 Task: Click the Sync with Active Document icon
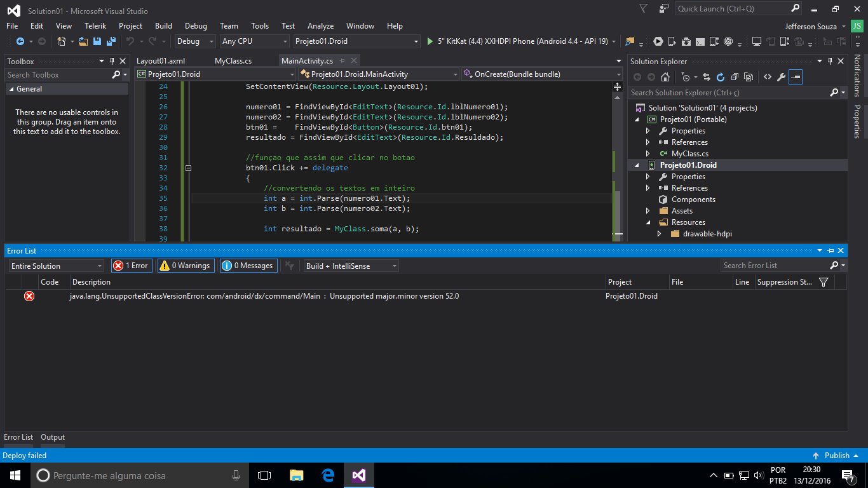(x=707, y=77)
